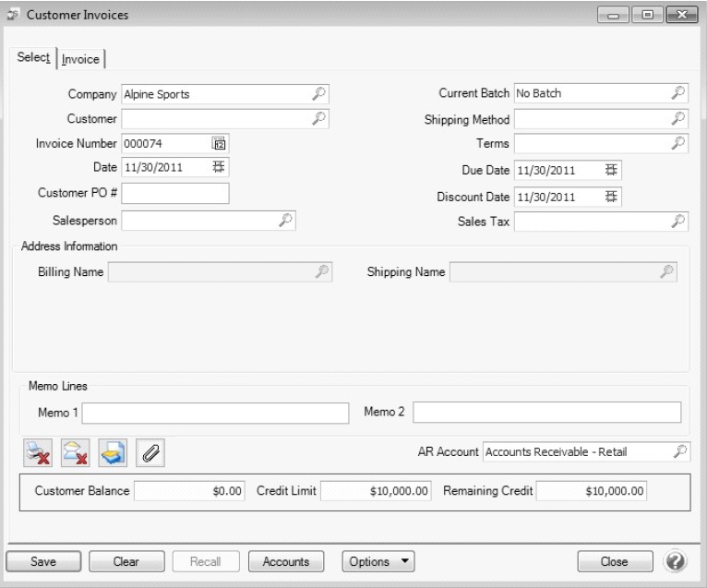Click the help question mark icon
Viewport: 707px width, 588px height.
pos(675,560)
